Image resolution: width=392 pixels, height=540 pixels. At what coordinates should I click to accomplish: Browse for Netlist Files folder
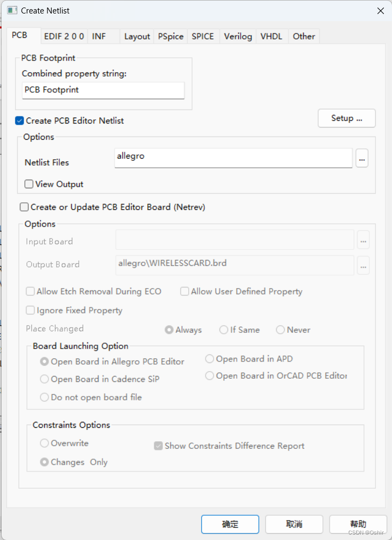coord(362,159)
